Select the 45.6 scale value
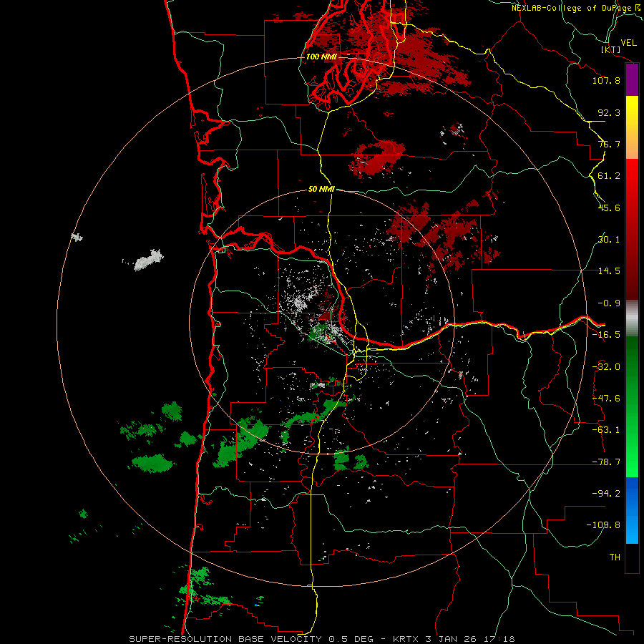644x644 pixels. pyautogui.click(x=609, y=208)
